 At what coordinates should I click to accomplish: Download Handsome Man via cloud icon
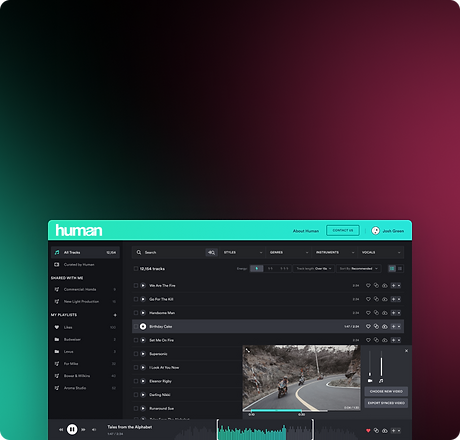pyautogui.click(x=385, y=313)
